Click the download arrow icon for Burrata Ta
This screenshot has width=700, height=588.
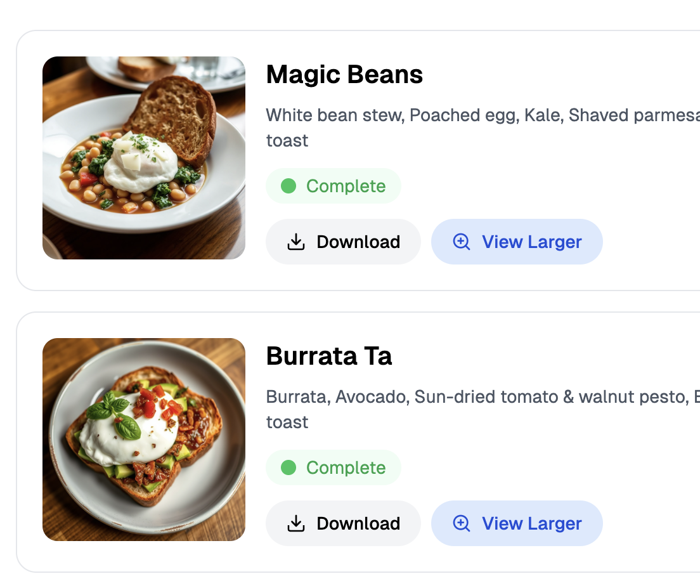click(295, 523)
